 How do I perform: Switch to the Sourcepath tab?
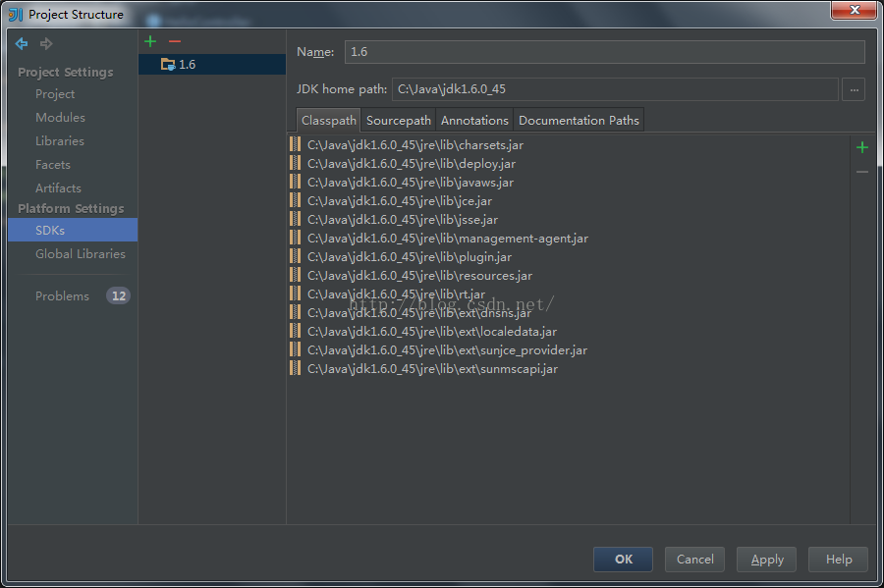coord(398,121)
